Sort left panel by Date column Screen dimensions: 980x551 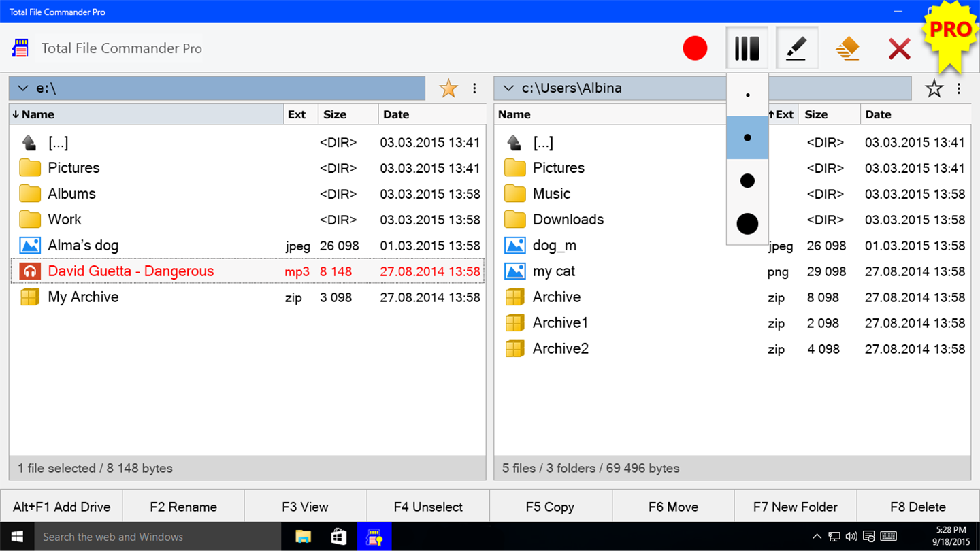431,114
